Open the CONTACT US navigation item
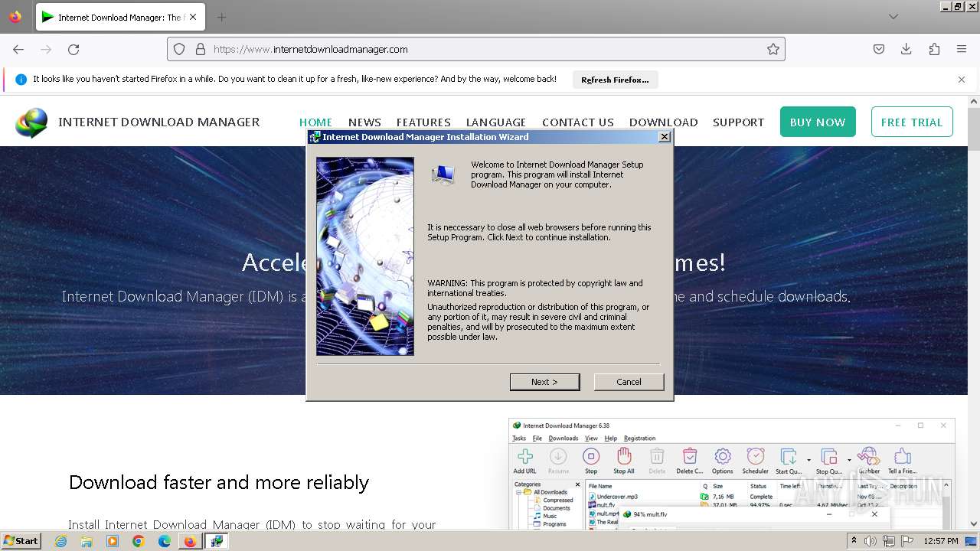Screen dimensions: 980x551 pos(578,122)
